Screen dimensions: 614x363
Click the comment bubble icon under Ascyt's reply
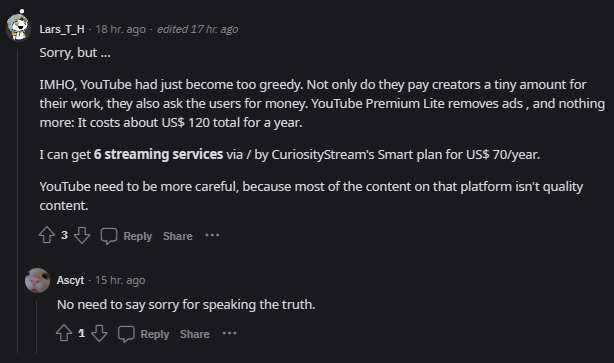pyautogui.click(x=126, y=334)
